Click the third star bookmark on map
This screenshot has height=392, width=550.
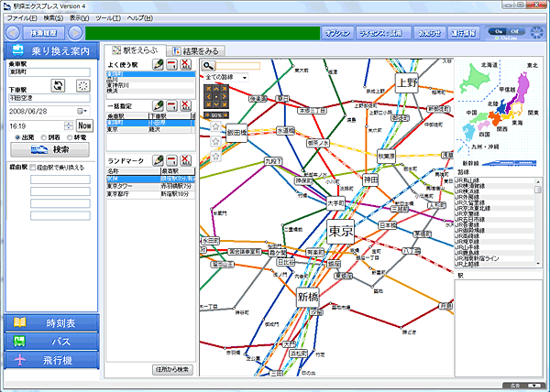[215, 157]
